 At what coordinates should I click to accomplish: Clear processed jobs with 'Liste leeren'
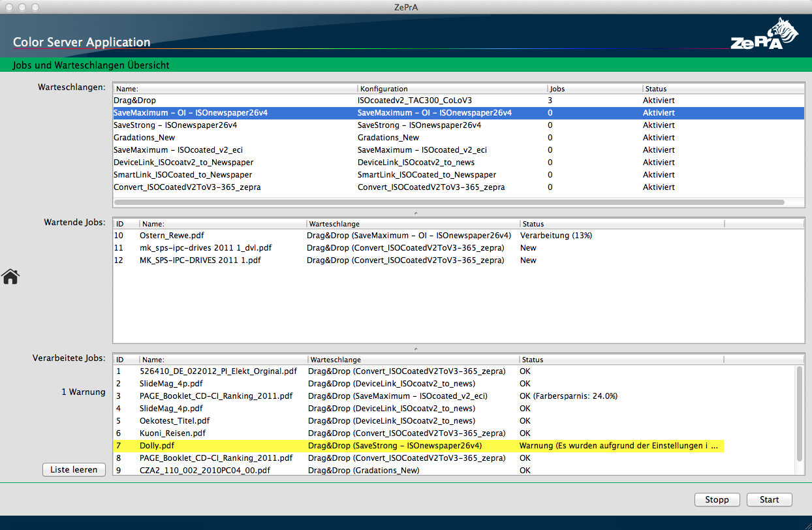pyautogui.click(x=74, y=469)
